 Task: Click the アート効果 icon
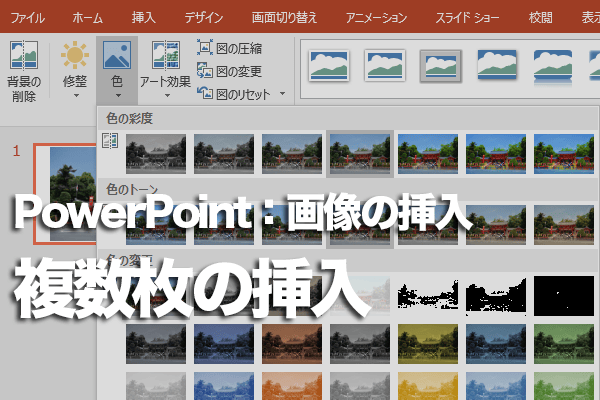[x=166, y=55]
